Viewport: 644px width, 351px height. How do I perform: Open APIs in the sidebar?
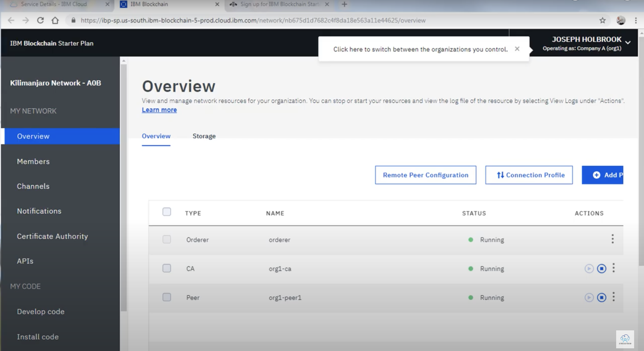[x=25, y=261]
